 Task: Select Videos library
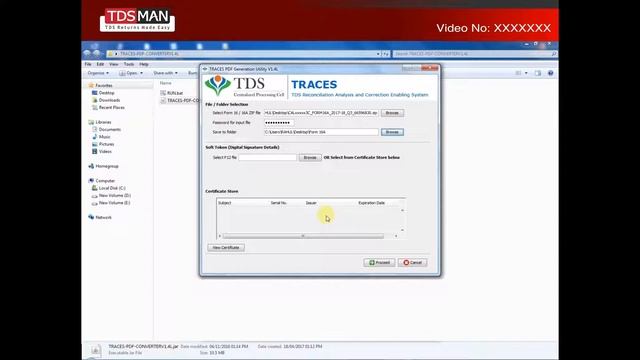105,151
